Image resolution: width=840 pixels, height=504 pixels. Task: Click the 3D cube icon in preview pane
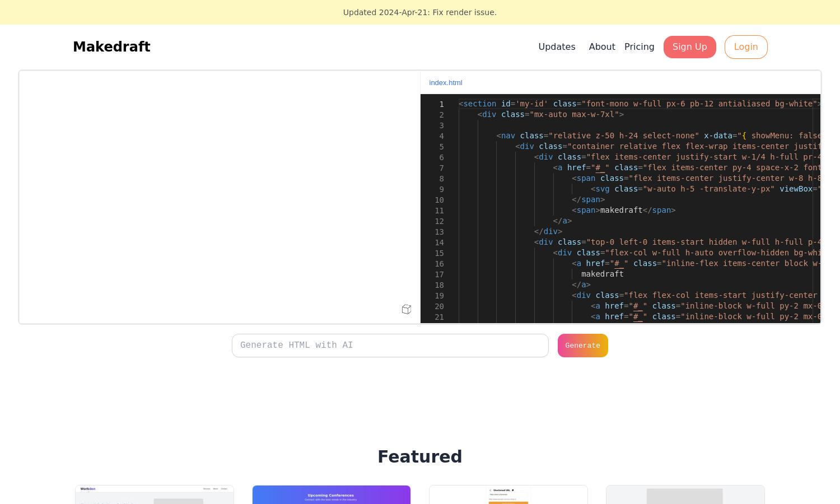click(x=407, y=309)
